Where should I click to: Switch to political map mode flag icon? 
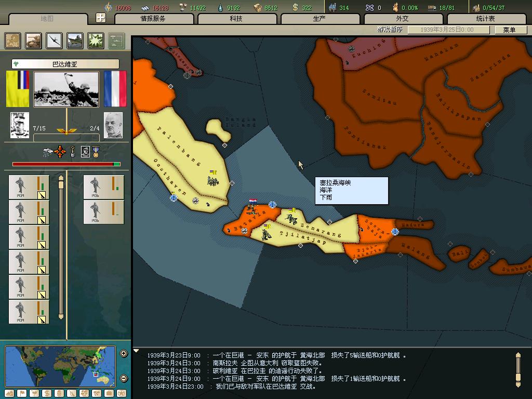point(22,393)
